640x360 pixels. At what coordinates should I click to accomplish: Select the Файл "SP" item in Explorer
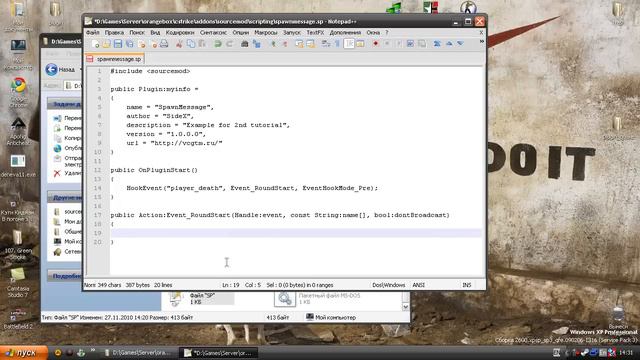click(202, 298)
